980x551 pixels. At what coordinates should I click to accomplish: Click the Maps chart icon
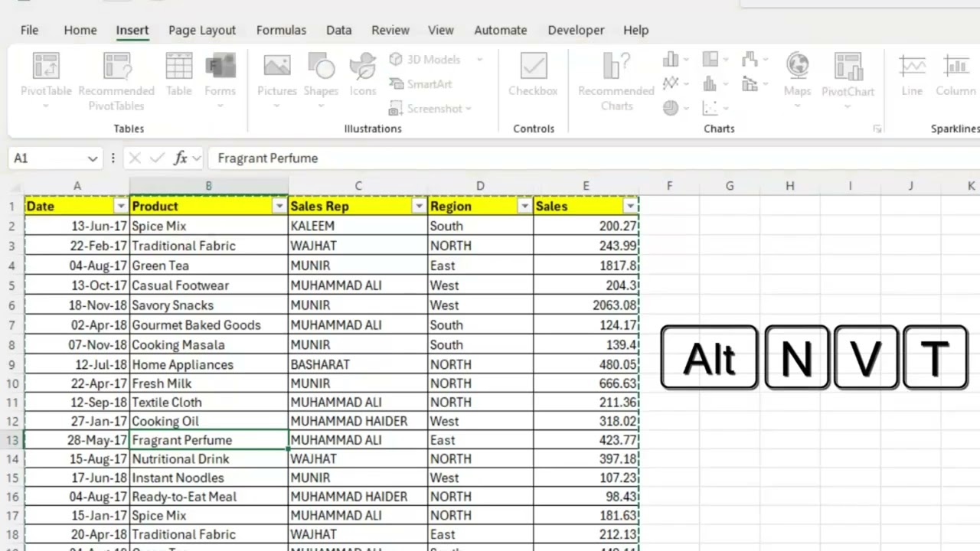point(797,66)
